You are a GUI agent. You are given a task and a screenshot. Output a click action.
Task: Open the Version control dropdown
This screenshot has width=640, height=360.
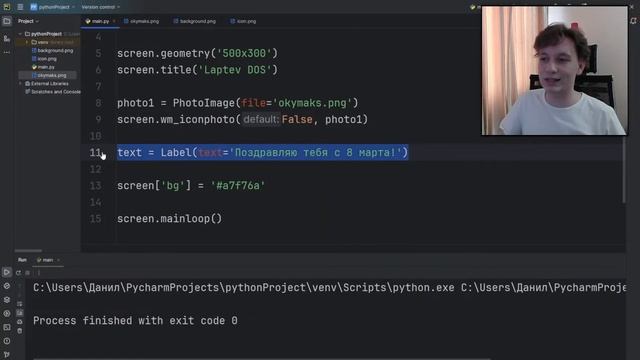pos(101,7)
